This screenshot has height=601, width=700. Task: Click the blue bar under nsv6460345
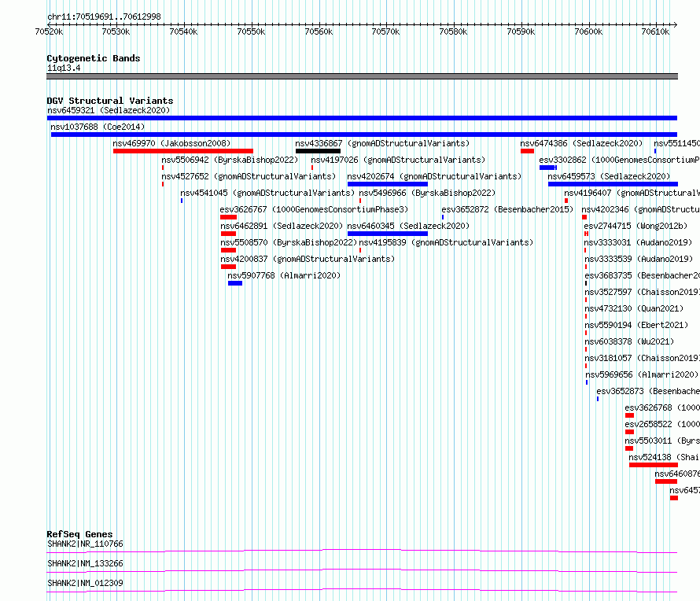point(388,234)
